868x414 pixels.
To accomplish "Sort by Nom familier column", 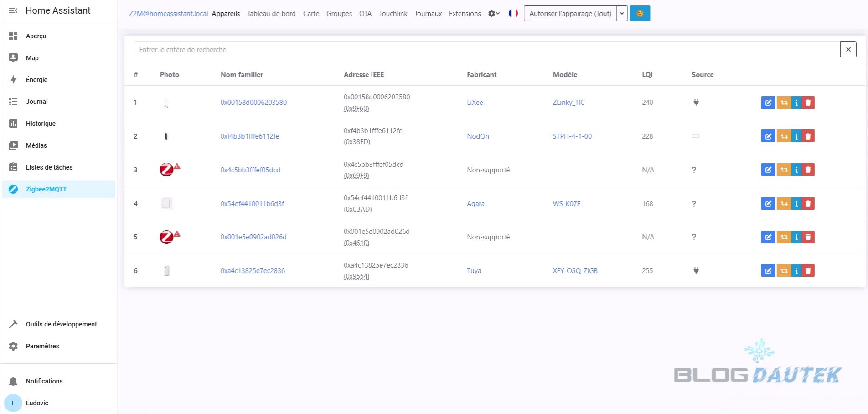I will [x=242, y=75].
